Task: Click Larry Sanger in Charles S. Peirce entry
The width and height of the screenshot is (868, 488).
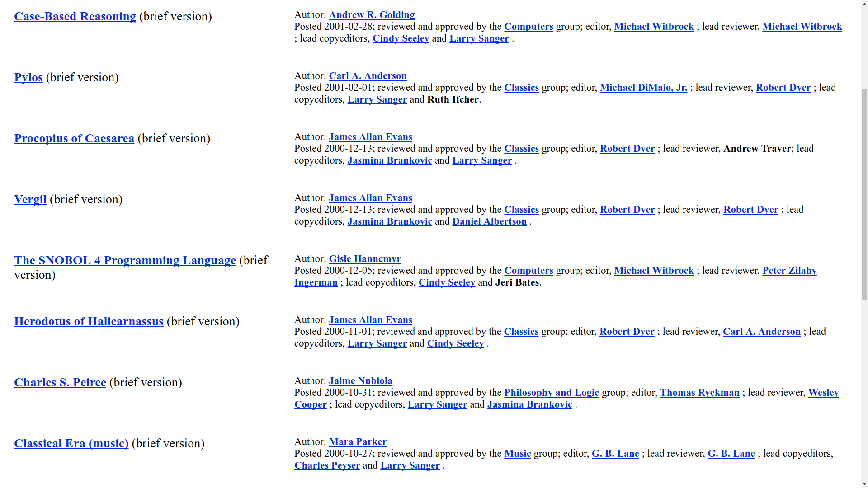Action: coord(437,404)
